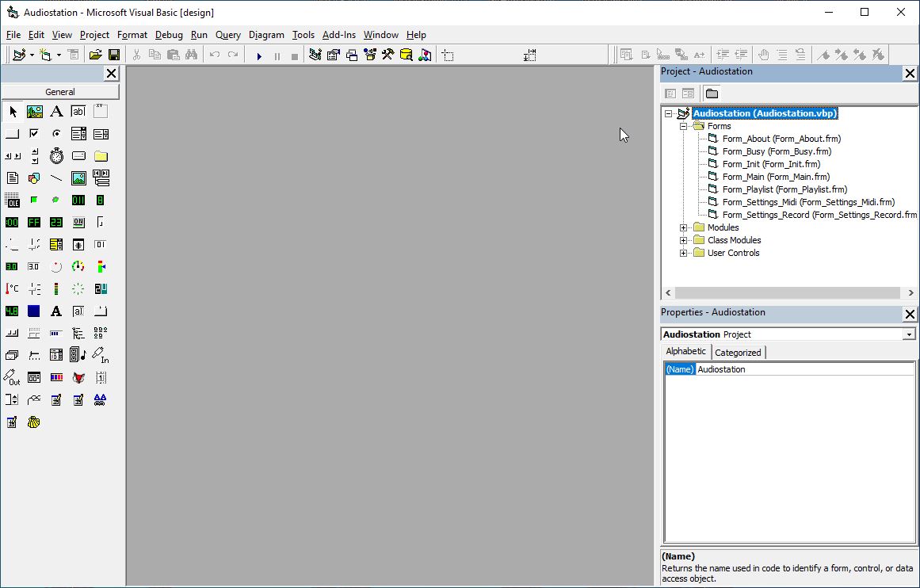
Task: Select the Line control tool
Action: (56, 178)
